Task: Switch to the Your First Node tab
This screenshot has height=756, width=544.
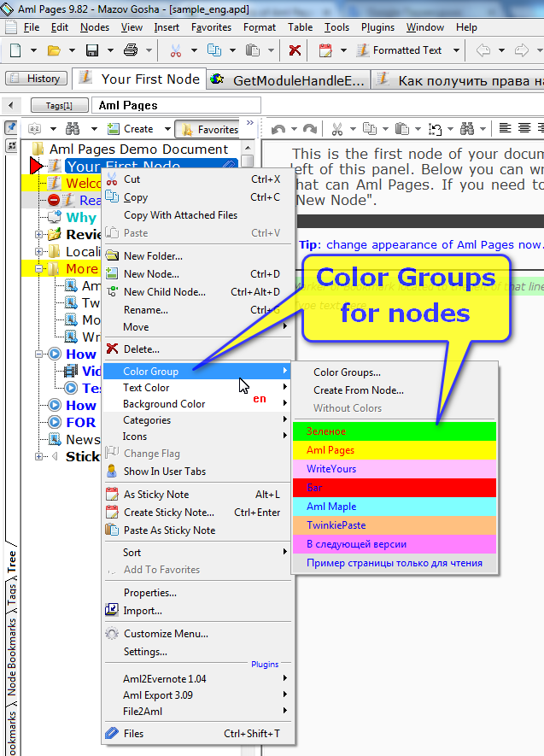Action: coord(140,79)
